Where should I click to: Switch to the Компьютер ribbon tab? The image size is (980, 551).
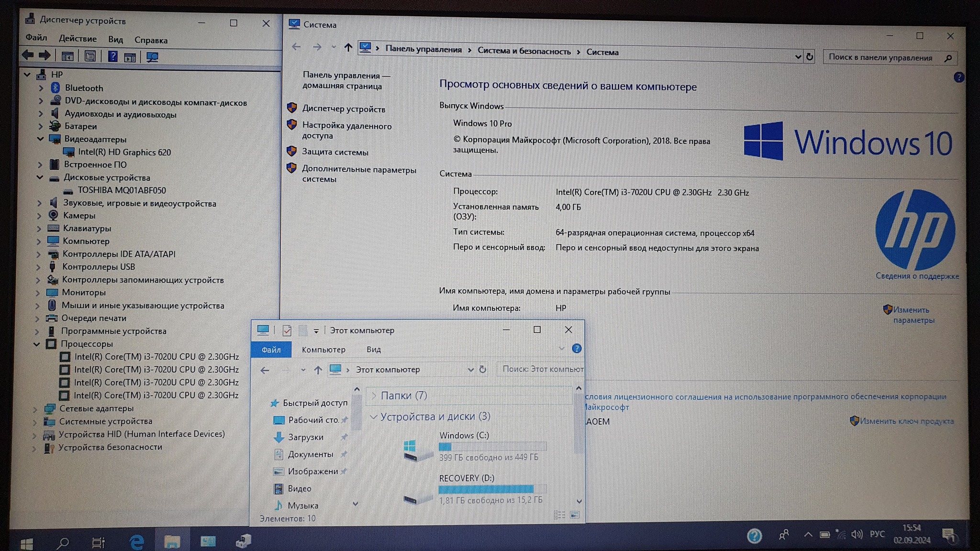tap(323, 350)
